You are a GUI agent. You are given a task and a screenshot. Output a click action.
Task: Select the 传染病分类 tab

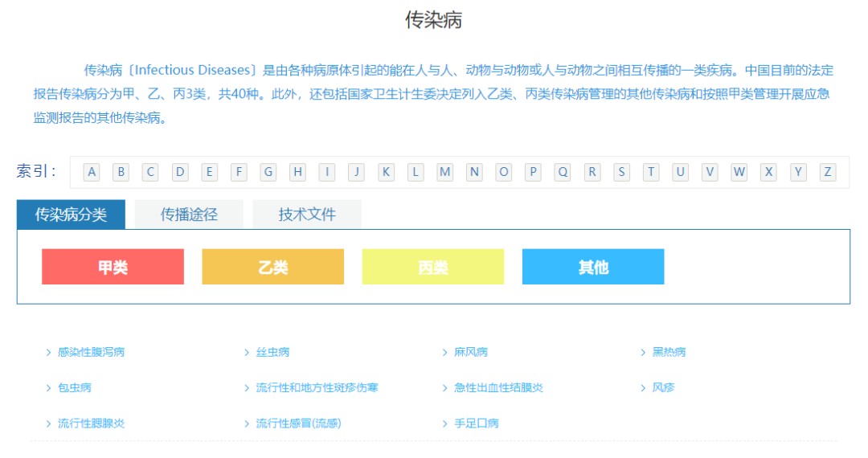(x=71, y=215)
